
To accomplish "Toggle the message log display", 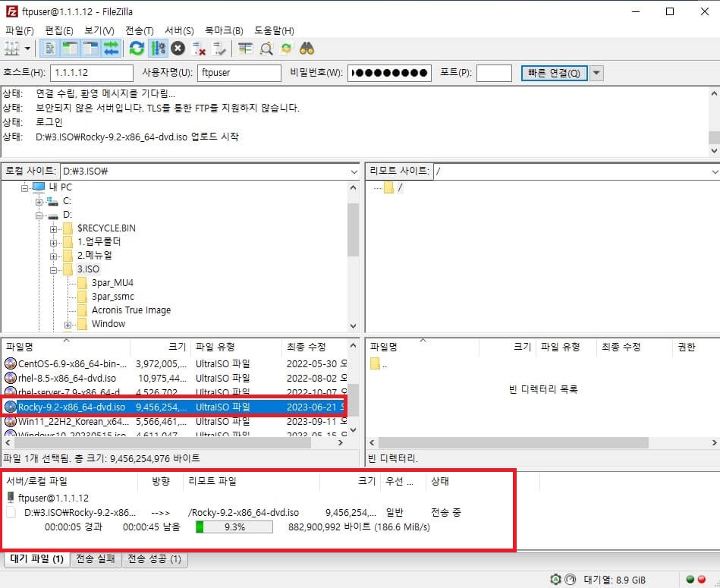I will click(x=49, y=49).
